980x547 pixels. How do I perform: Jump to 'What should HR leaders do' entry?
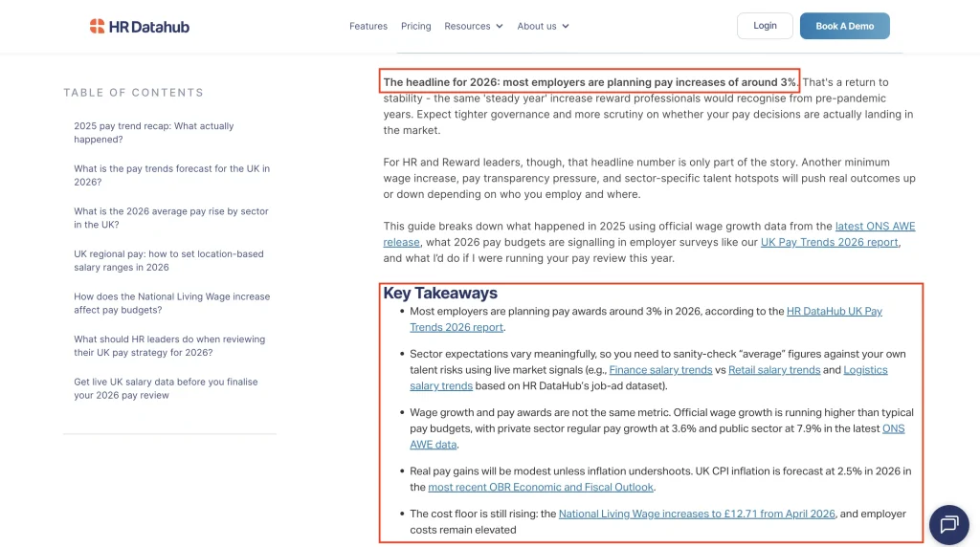pos(169,345)
